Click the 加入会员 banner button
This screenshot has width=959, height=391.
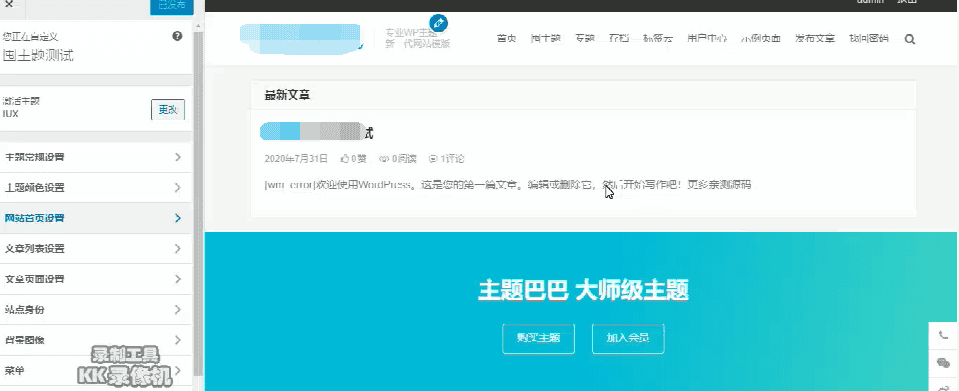pyautogui.click(x=628, y=338)
